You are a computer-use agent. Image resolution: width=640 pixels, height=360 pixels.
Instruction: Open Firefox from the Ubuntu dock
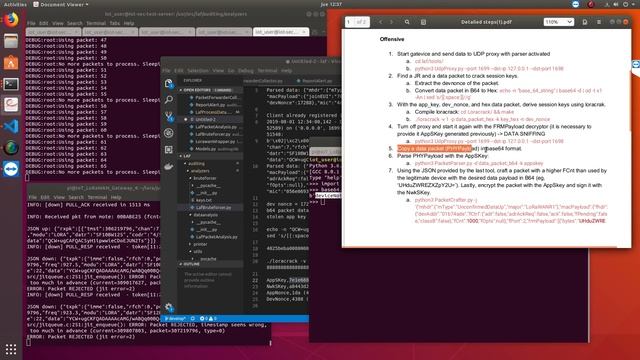point(11,19)
